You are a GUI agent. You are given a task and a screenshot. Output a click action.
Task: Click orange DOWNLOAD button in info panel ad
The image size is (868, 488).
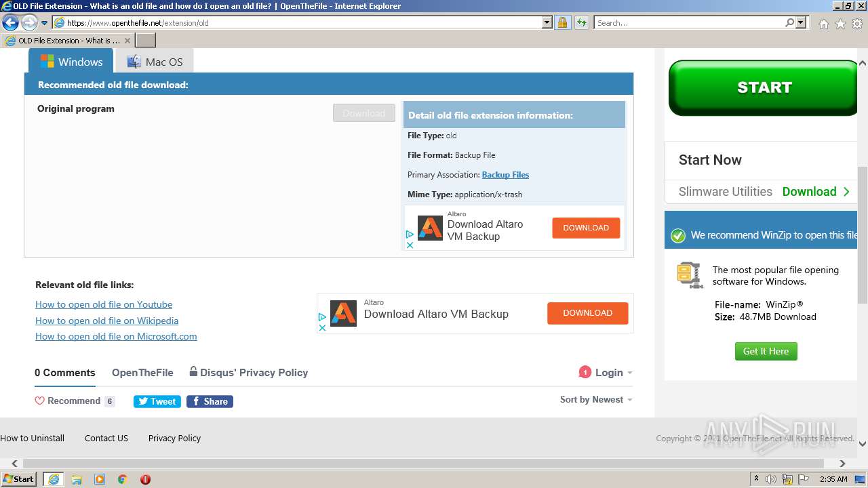coord(586,228)
